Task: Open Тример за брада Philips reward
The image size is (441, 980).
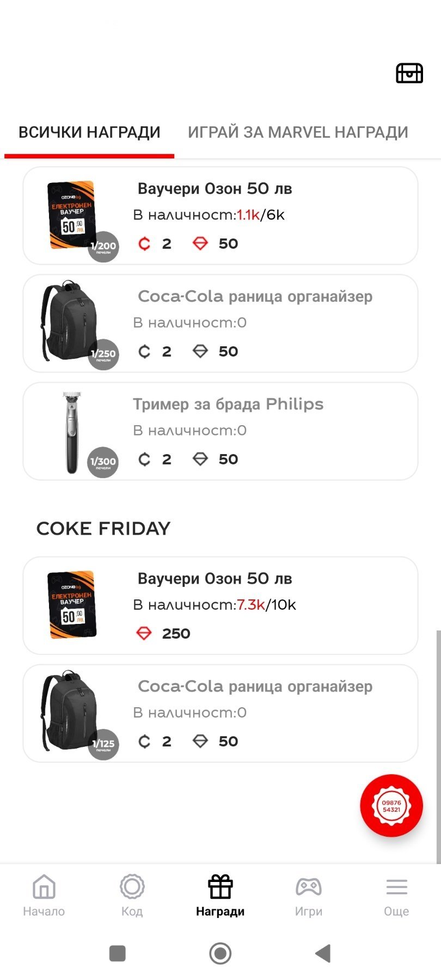Action: [272, 431]
